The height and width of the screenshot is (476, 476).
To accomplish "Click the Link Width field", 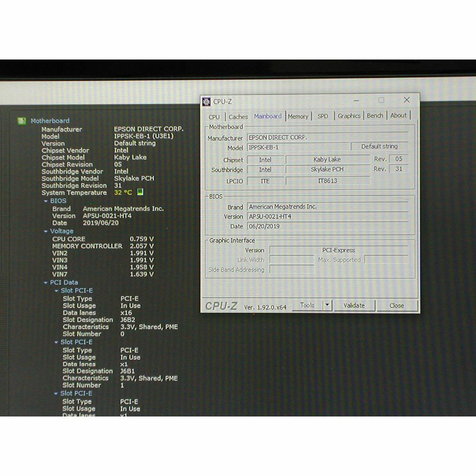I will point(292,260).
